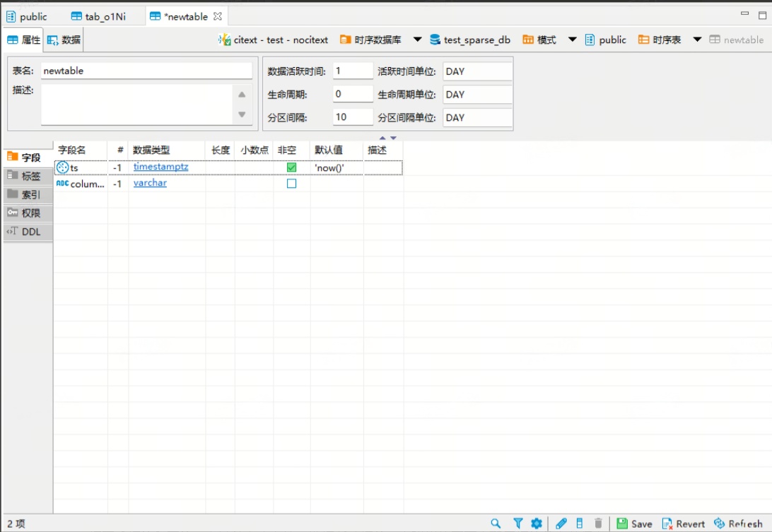Click the ABC icon of colum... row
The height and width of the screenshot is (532, 772).
(62, 184)
